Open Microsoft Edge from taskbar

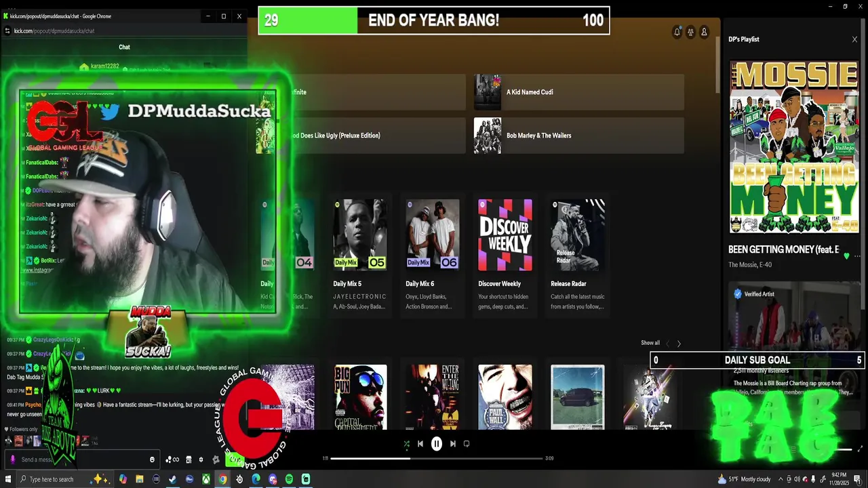point(256,479)
